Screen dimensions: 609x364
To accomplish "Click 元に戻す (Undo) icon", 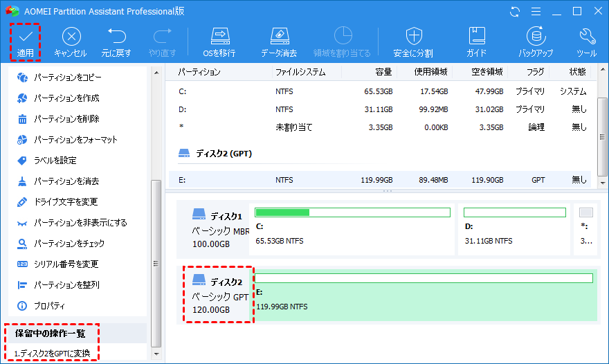I will point(116,42).
